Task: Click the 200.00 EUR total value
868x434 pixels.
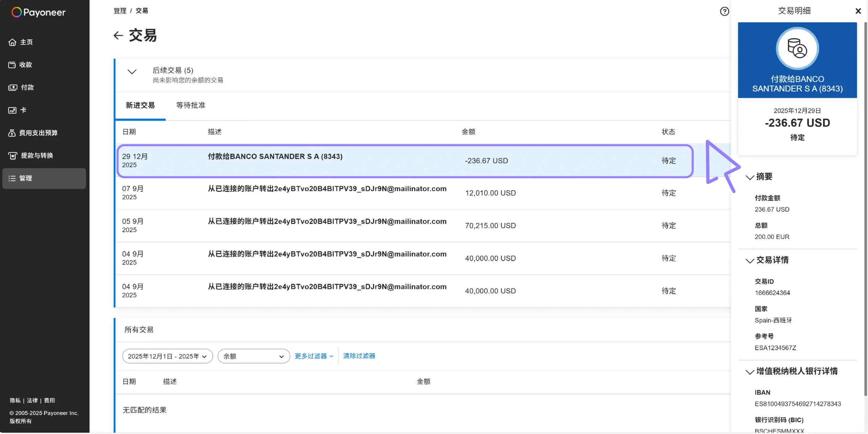Action: [x=772, y=237]
